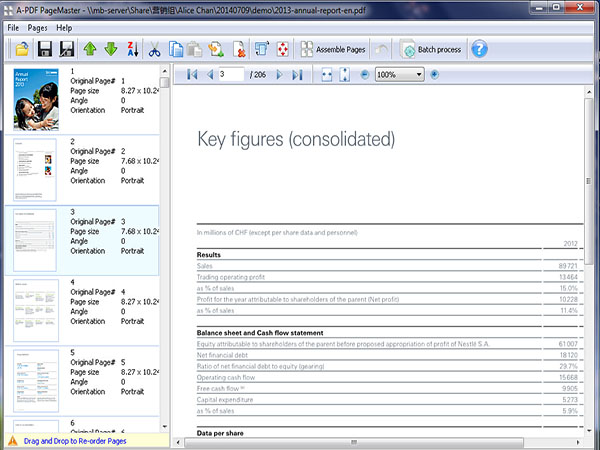Viewport: 600px width, 450px height.
Task: Move page up with green up arrow
Action: 90,49
